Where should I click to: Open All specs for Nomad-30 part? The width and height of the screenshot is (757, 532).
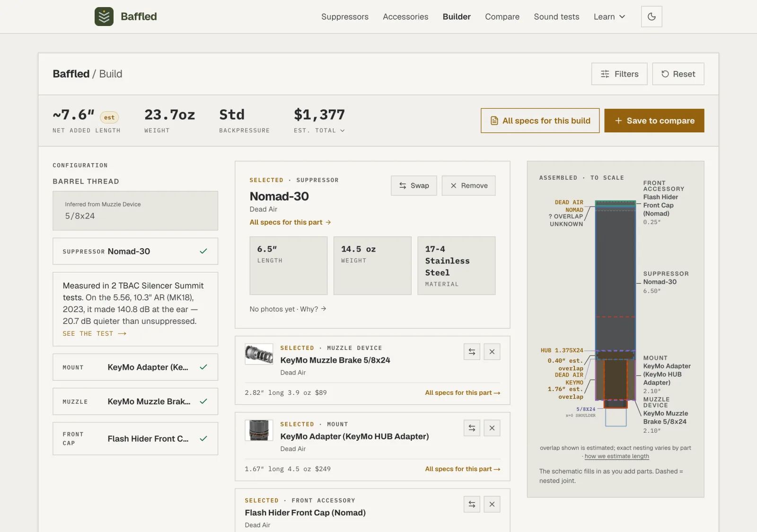click(x=290, y=222)
